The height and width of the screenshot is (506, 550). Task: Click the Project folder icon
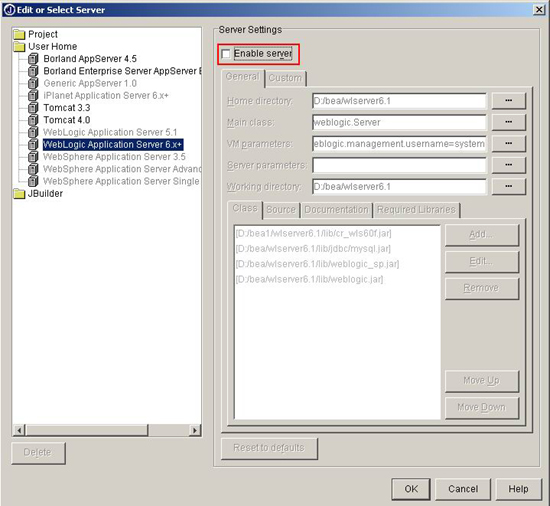point(19,34)
